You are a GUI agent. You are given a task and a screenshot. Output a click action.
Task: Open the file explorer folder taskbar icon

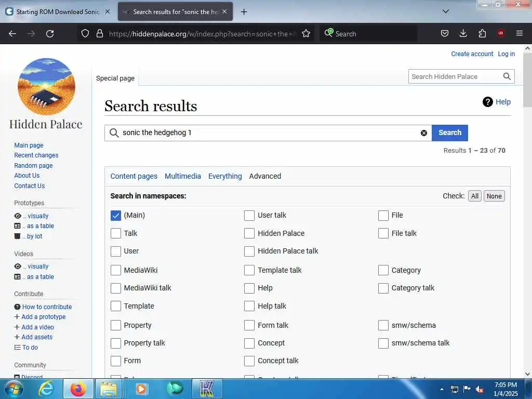click(109, 389)
